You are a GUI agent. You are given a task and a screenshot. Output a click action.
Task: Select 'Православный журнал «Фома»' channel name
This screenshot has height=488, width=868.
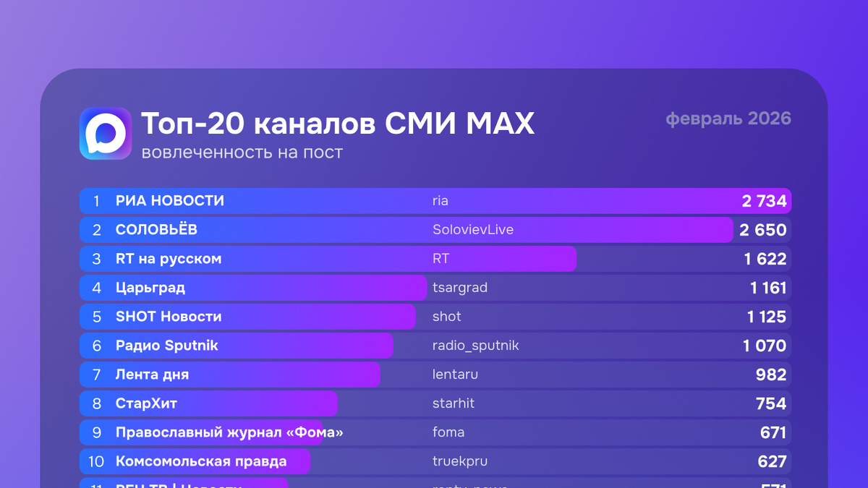coord(229,432)
